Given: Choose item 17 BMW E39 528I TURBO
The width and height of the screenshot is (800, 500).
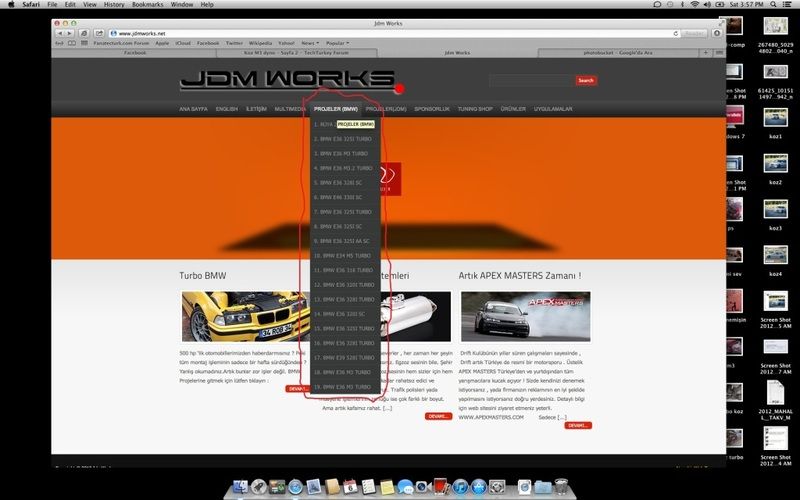Looking at the screenshot, I should (344, 358).
